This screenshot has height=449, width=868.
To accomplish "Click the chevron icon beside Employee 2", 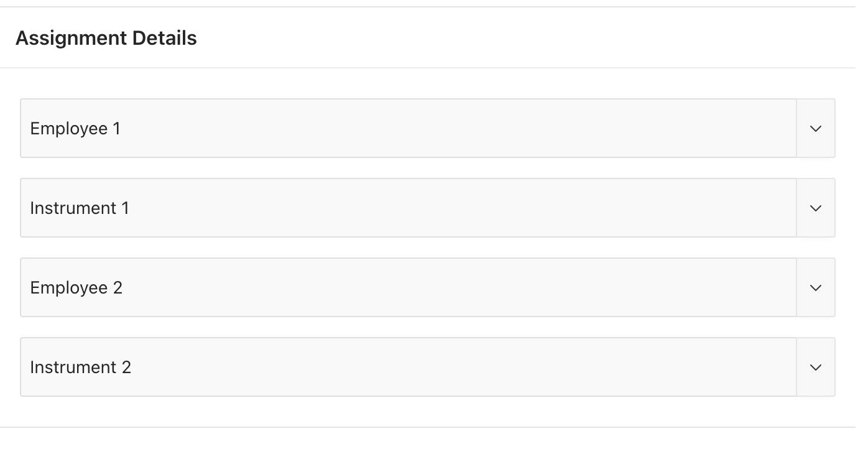I will (x=816, y=287).
